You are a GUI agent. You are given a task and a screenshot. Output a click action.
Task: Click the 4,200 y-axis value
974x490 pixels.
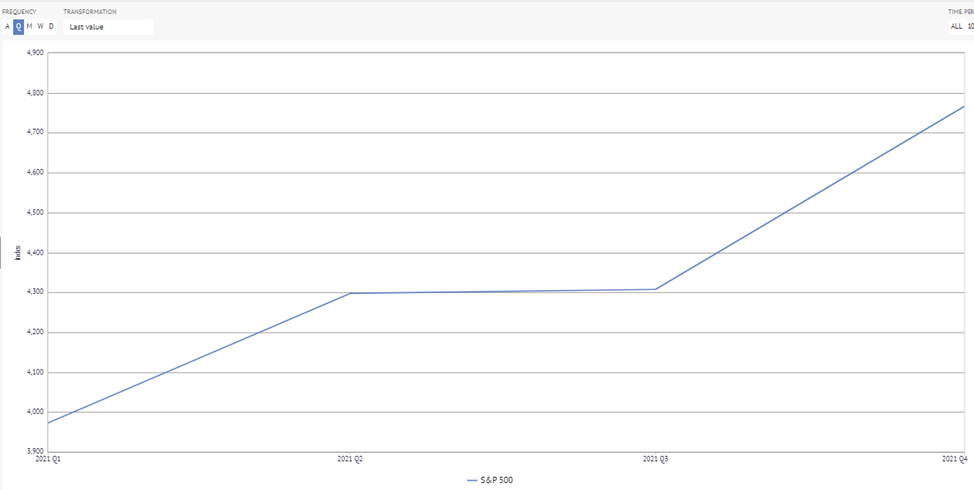[x=35, y=332]
